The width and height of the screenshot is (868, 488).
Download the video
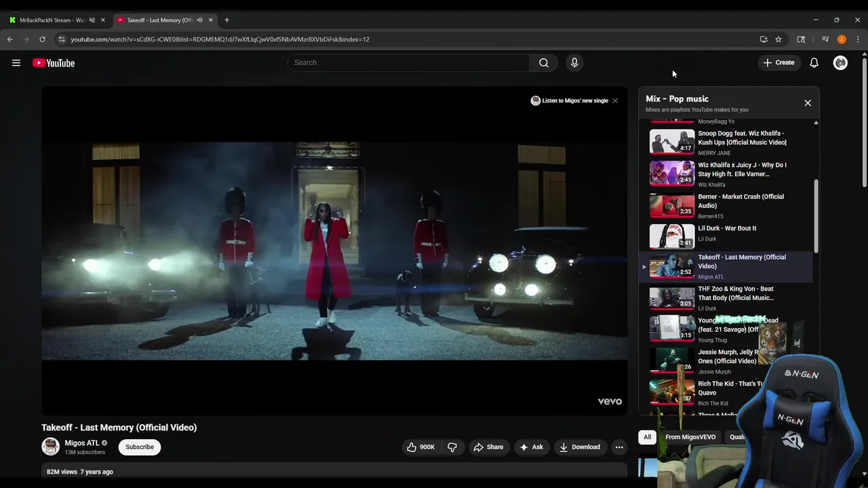pos(580,447)
